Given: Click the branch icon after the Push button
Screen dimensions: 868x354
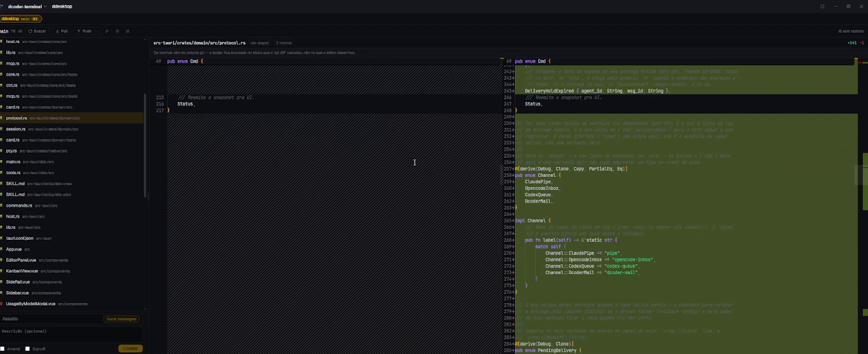Looking at the screenshot, I should pyautogui.click(x=107, y=31).
